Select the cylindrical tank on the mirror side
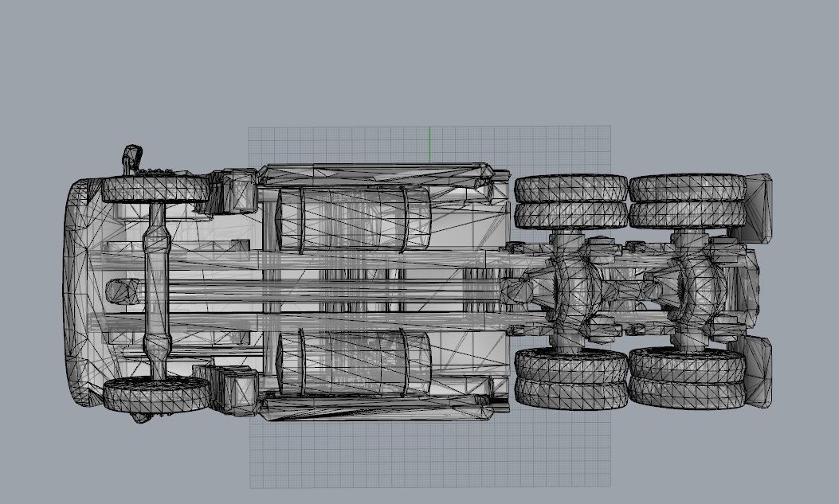Viewport: 839px width, 504px height. (353, 220)
